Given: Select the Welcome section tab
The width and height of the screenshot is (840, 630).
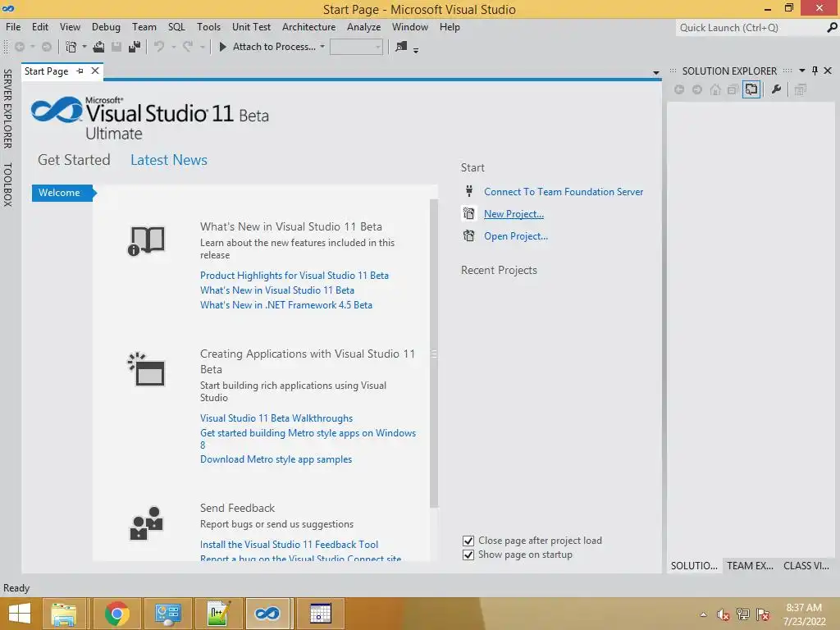Looking at the screenshot, I should tap(63, 193).
